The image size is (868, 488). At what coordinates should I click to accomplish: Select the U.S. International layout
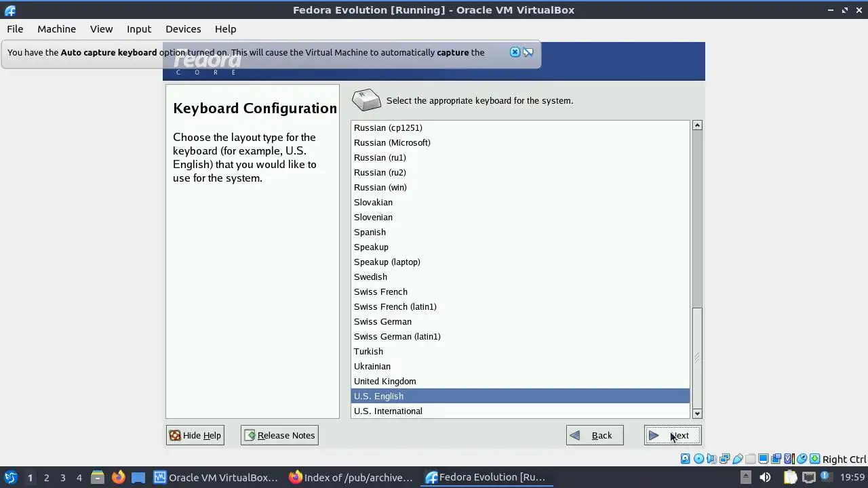520,411
